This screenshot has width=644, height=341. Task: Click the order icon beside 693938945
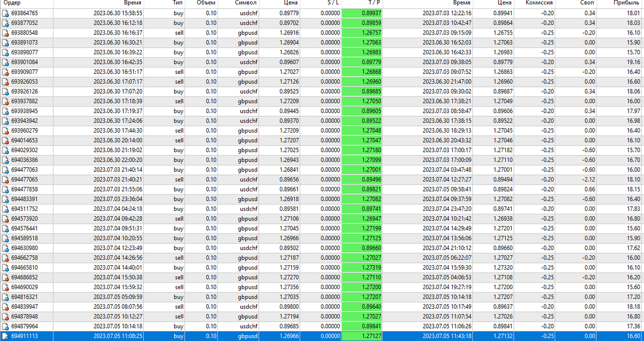(x=5, y=111)
